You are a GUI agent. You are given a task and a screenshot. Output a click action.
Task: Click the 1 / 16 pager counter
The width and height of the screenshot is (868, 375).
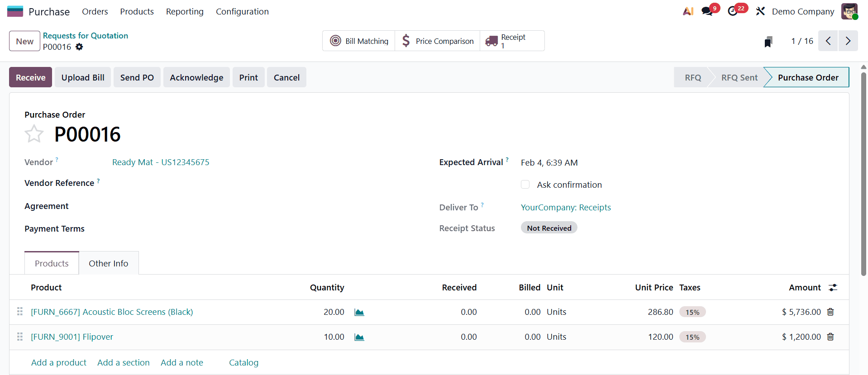[802, 41]
